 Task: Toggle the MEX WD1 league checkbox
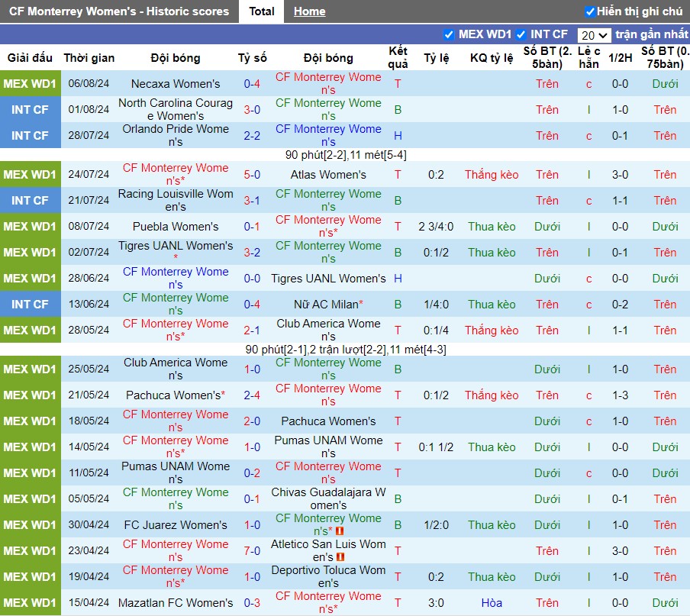tap(448, 35)
